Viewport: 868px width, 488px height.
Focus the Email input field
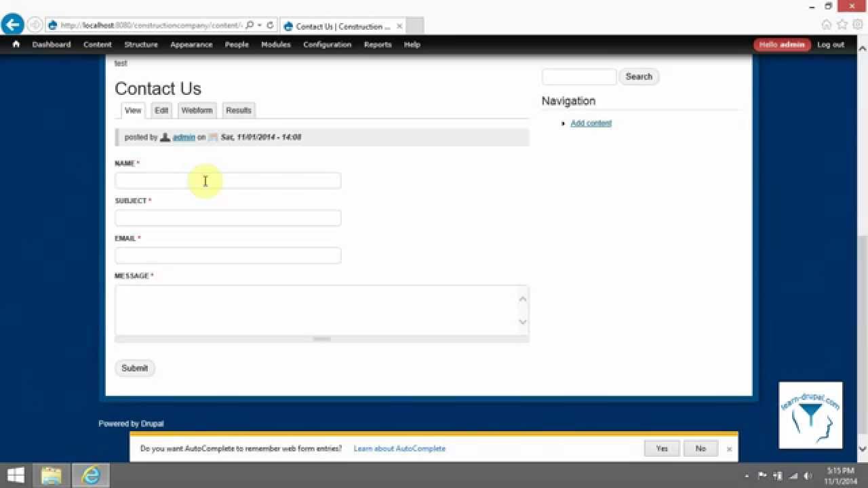(x=228, y=256)
